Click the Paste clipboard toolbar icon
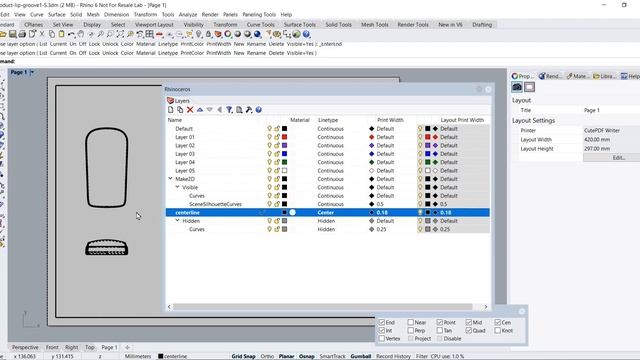 tap(61, 34)
